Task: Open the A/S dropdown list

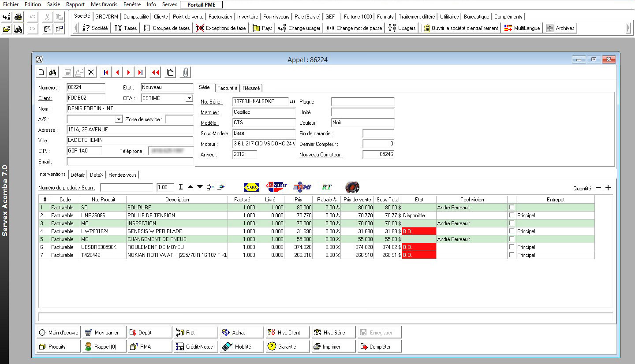Action: tap(118, 119)
